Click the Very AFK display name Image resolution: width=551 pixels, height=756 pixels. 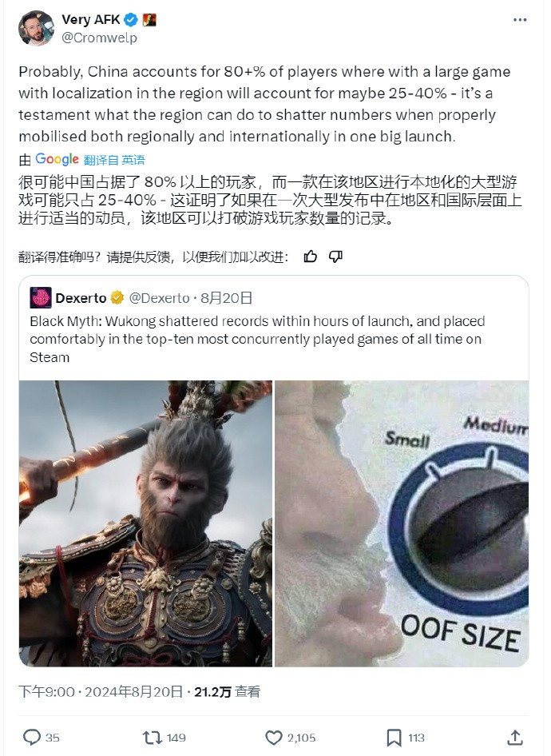click(90, 20)
